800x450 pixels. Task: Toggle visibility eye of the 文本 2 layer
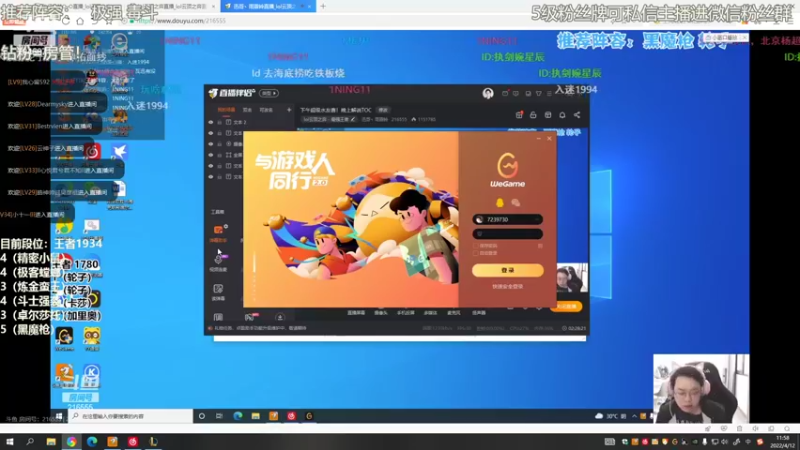tap(211, 122)
